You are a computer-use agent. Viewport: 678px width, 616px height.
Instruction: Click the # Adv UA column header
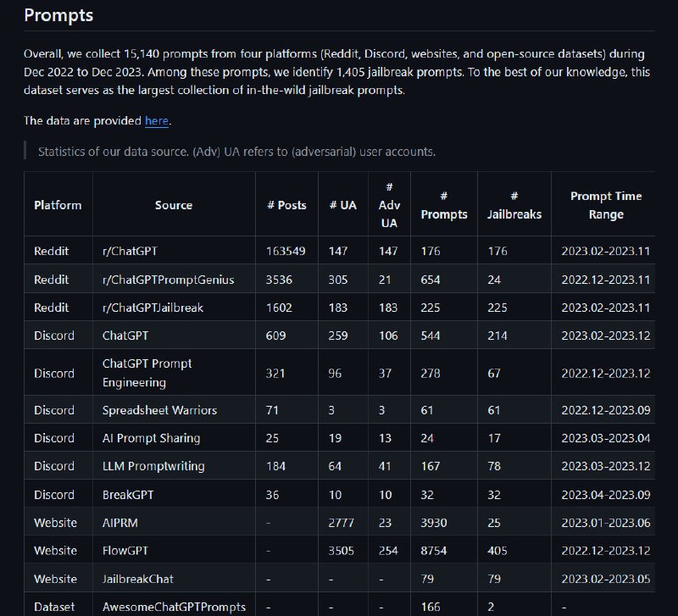pyautogui.click(x=390, y=205)
